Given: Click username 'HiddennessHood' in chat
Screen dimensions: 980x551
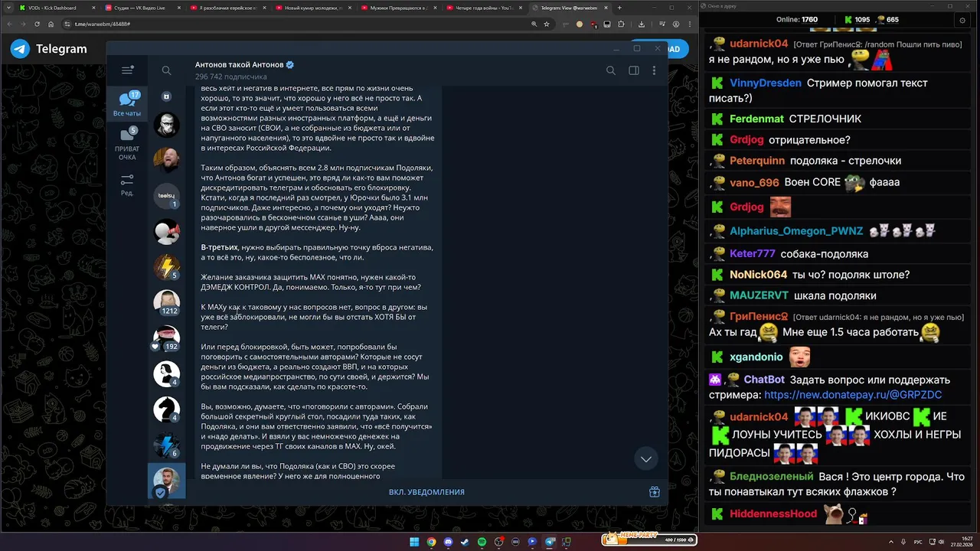Looking at the screenshot, I should point(773,514).
